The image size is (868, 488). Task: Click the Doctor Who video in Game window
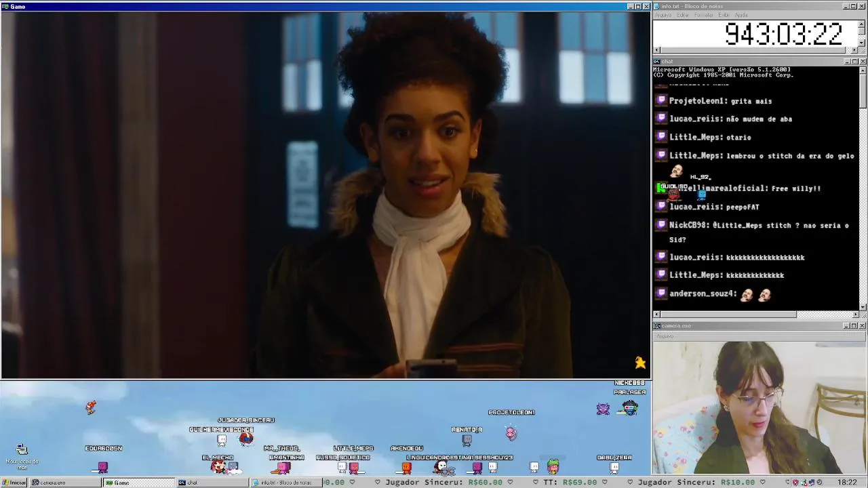click(x=325, y=195)
